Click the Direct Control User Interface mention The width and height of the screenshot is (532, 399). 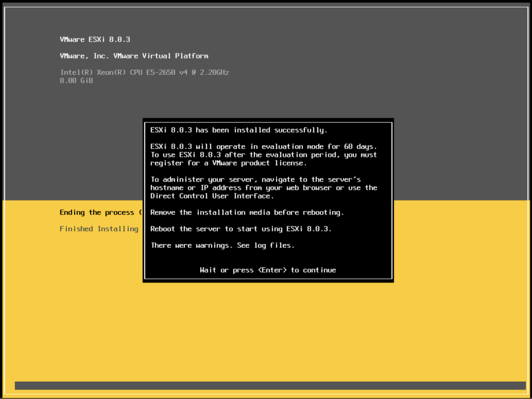pyautogui.click(x=212, y=196)
